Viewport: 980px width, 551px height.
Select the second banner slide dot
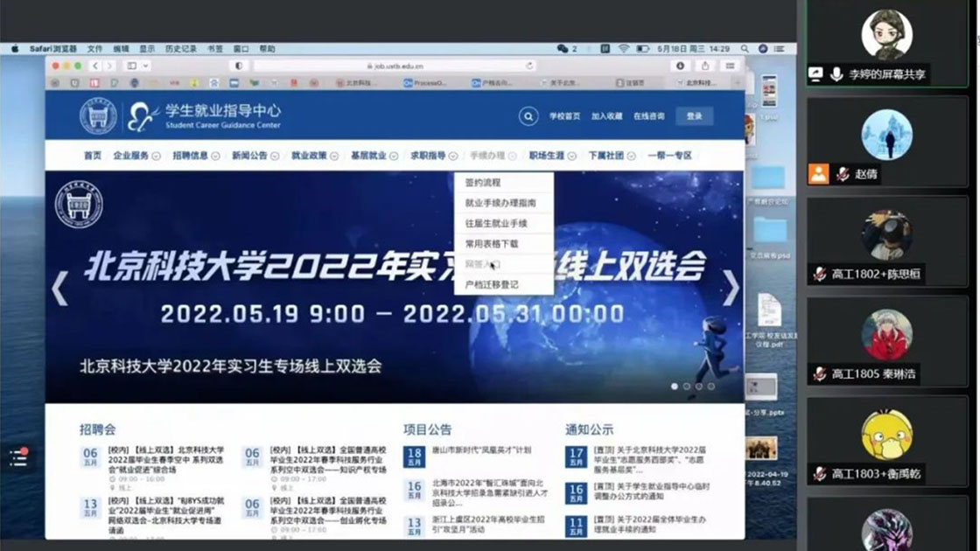(687, 386)
